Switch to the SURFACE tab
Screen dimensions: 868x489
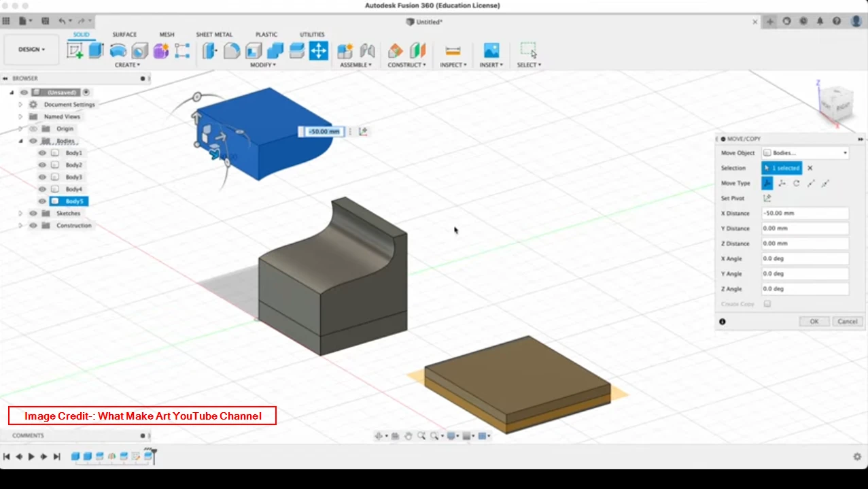[124, 35]
